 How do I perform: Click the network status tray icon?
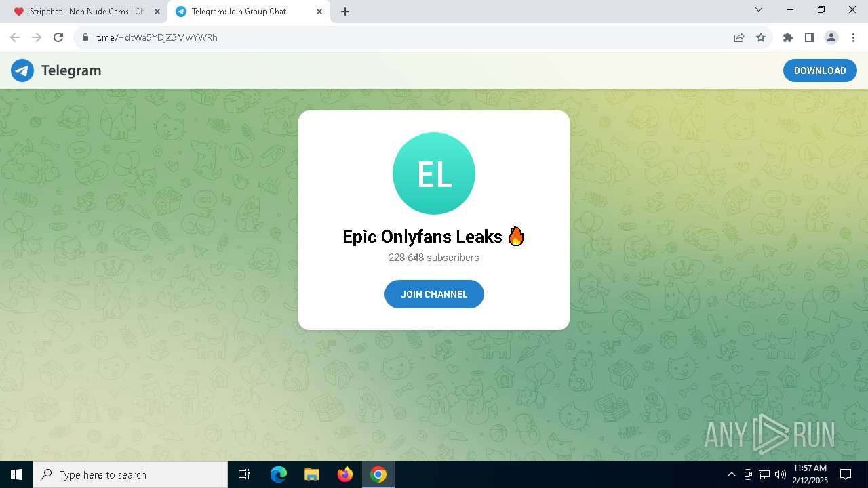click(764, 474)
